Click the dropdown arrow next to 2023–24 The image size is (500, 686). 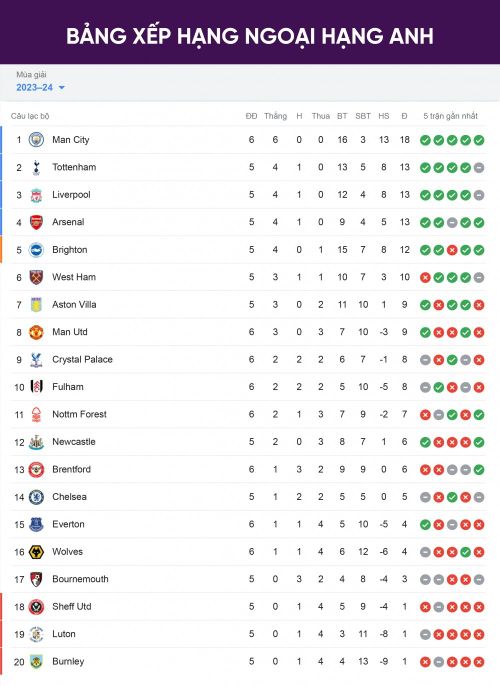(62, 88)
